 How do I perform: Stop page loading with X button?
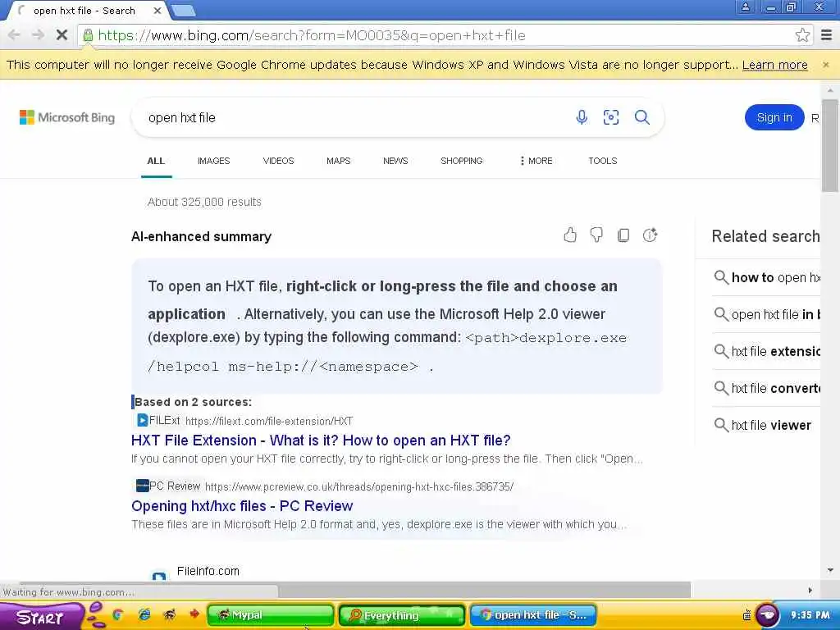pyautogui.click(x=62, y=35)
